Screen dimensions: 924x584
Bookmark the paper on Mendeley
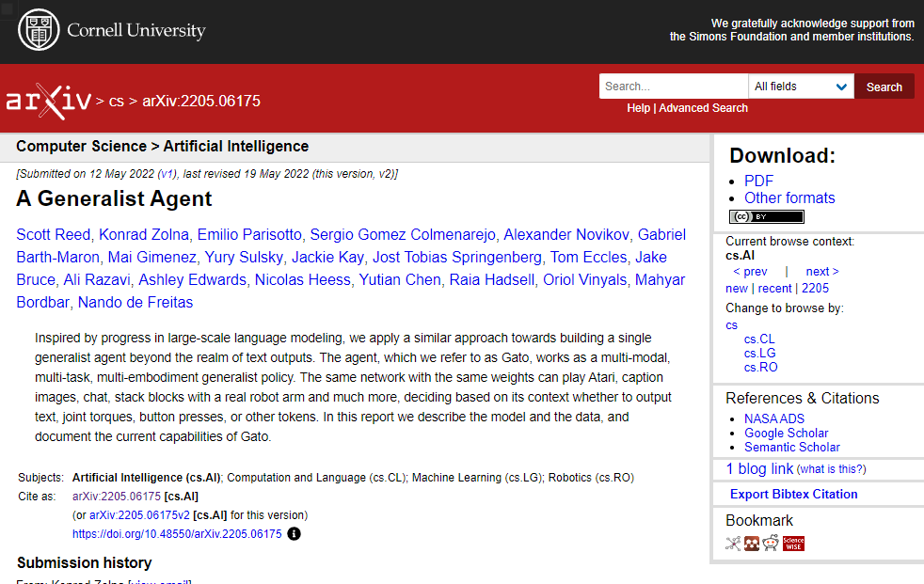click(752, 544)
